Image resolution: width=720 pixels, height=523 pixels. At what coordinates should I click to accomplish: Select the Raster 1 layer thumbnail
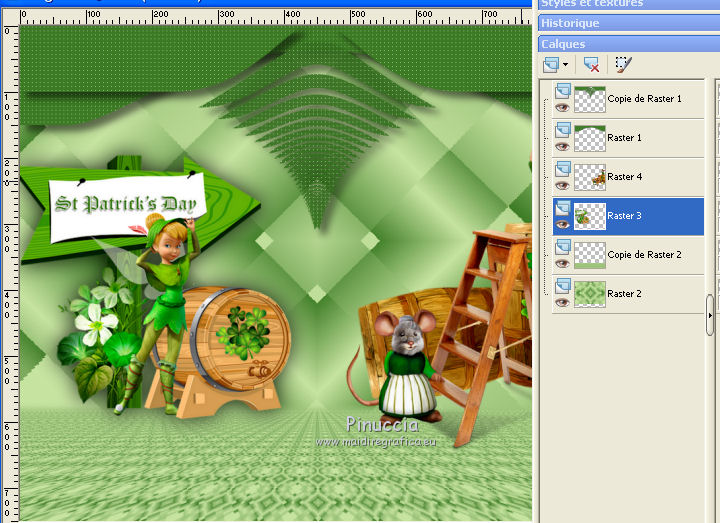pyautogui.click(x=590, y=138)
